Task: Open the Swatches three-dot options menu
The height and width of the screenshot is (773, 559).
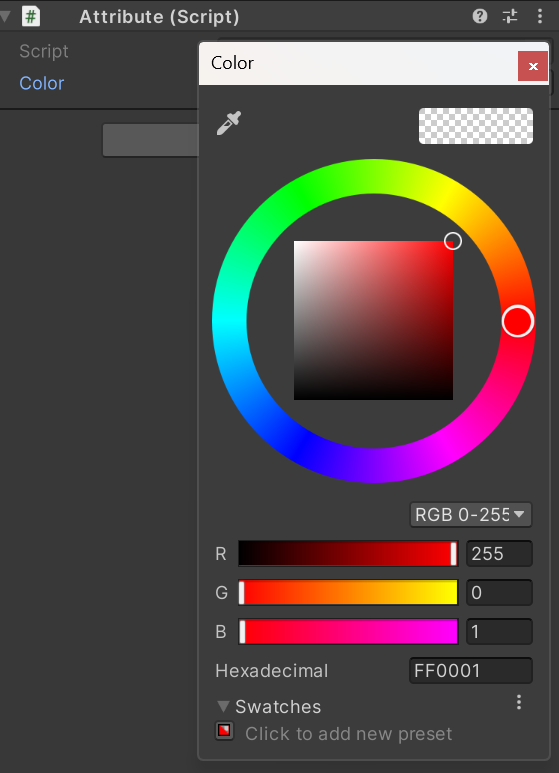Action: (519, 702)
